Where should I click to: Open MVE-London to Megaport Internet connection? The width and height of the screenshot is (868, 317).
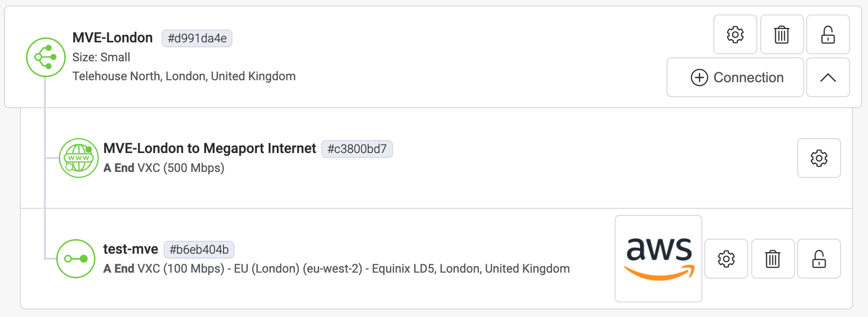210,149
